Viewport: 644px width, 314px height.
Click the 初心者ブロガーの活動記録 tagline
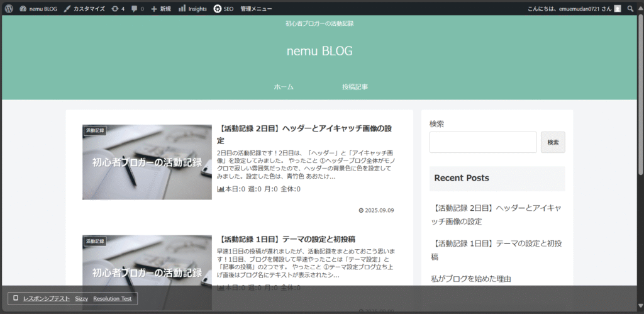[x=319, y=23]
